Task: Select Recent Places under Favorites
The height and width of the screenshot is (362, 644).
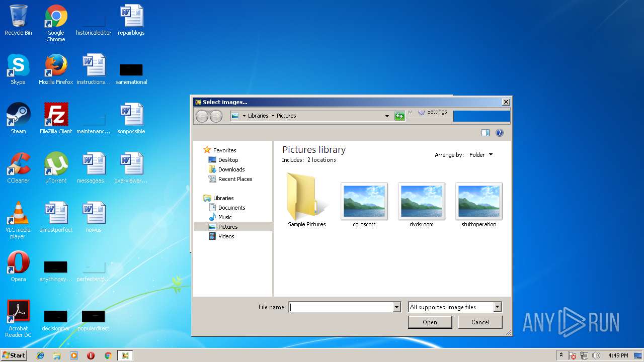Action: click(235, 179)
